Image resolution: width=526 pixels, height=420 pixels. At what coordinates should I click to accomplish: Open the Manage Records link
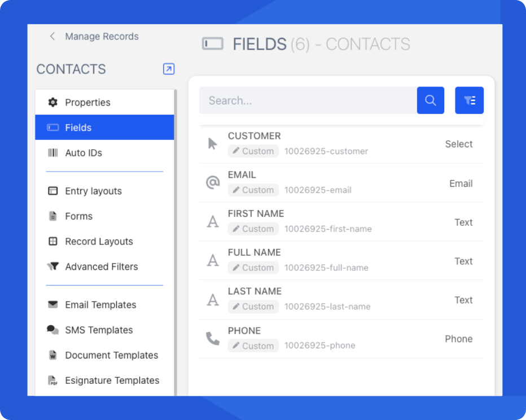point(102,36)
